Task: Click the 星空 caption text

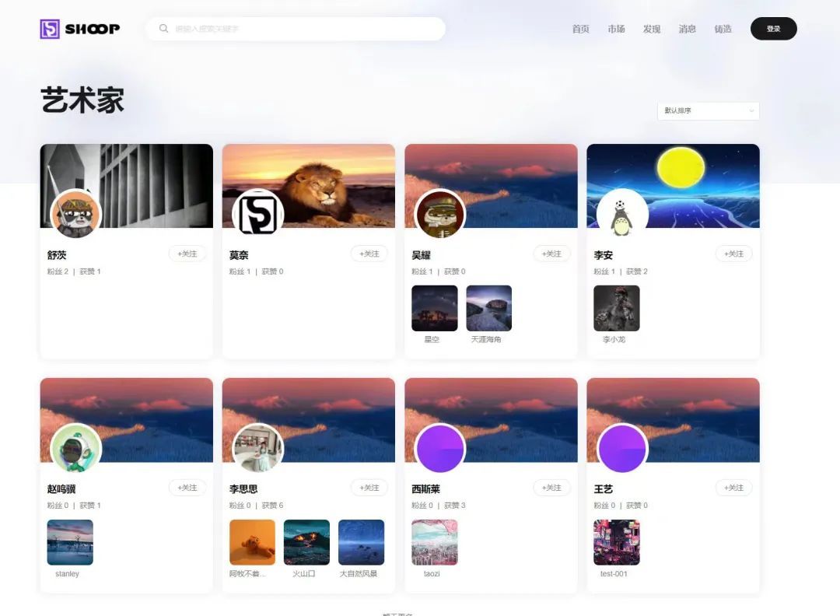Action: [x=432, y=340]
